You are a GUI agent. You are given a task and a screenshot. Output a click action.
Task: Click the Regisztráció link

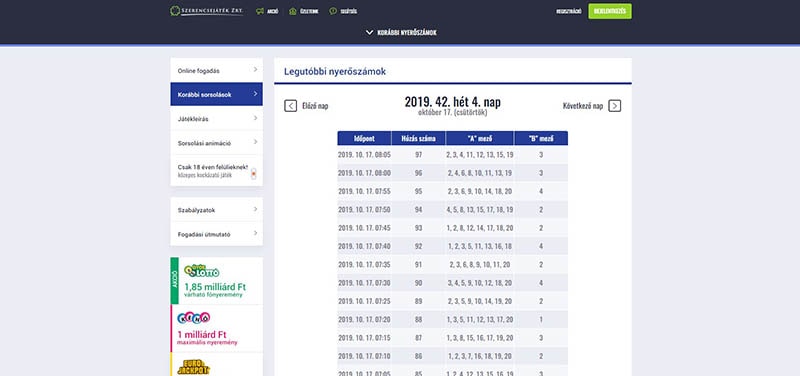click(x=568, y=11)
